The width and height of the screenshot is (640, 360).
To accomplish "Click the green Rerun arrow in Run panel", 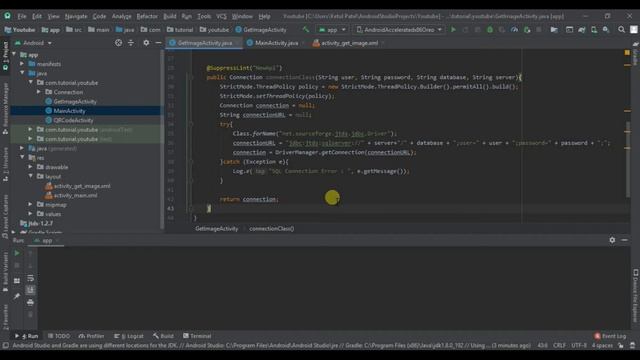I will [17, 253].
